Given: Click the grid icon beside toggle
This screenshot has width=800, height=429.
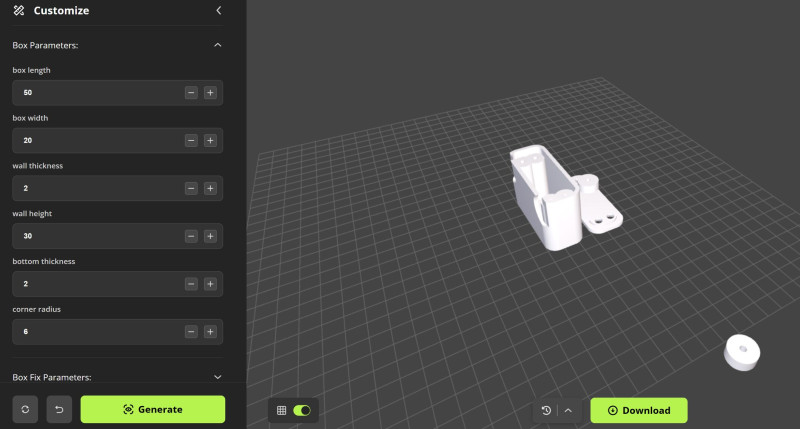Looking at the screenshot, I should click(282, 410).
